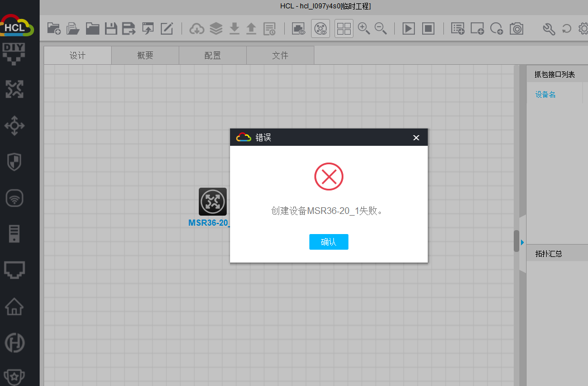Click the add ellipse shape icon
Image resolution: width=588 pixels, height=386 pixels.
(x=496, y=28)
